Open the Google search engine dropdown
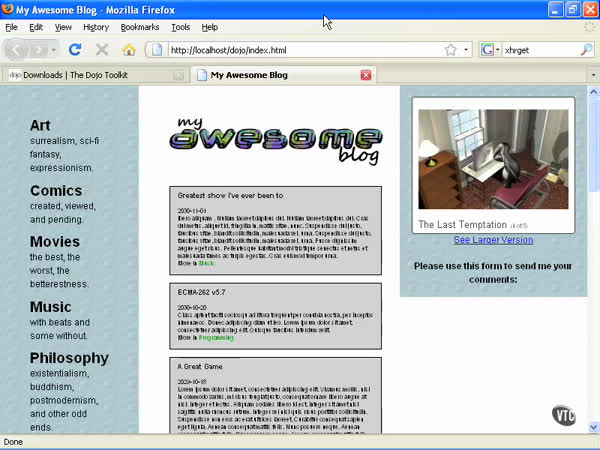 point(491,49)
